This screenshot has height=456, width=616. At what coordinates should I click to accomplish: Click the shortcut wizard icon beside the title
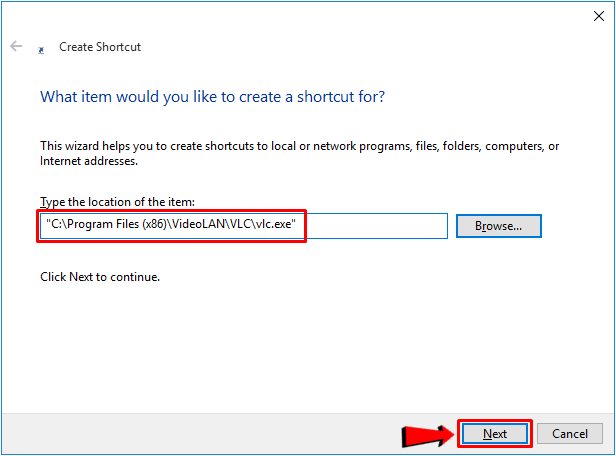tap(41, 50)
